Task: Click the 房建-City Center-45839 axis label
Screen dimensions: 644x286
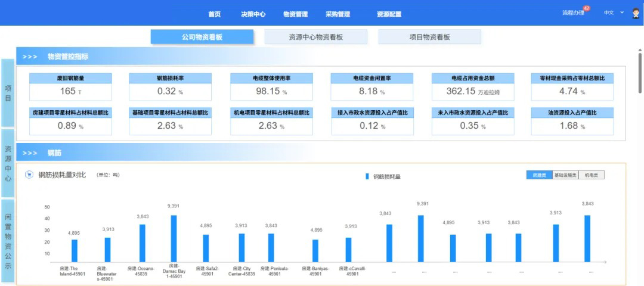Action: tap(241, 271)
